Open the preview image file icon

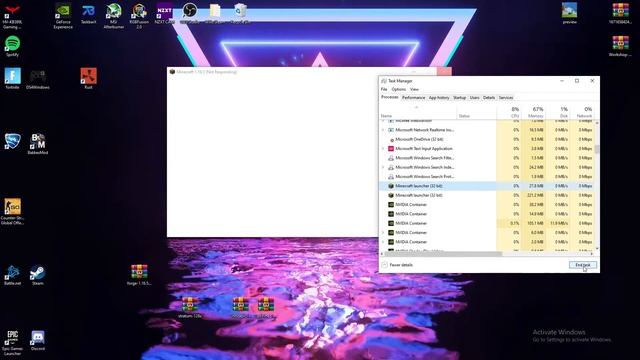pos(569,13)
